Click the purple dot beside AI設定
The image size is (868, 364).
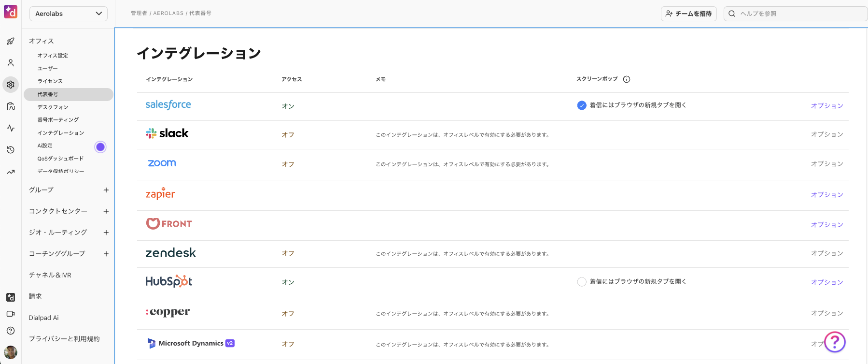coord(100,147)
